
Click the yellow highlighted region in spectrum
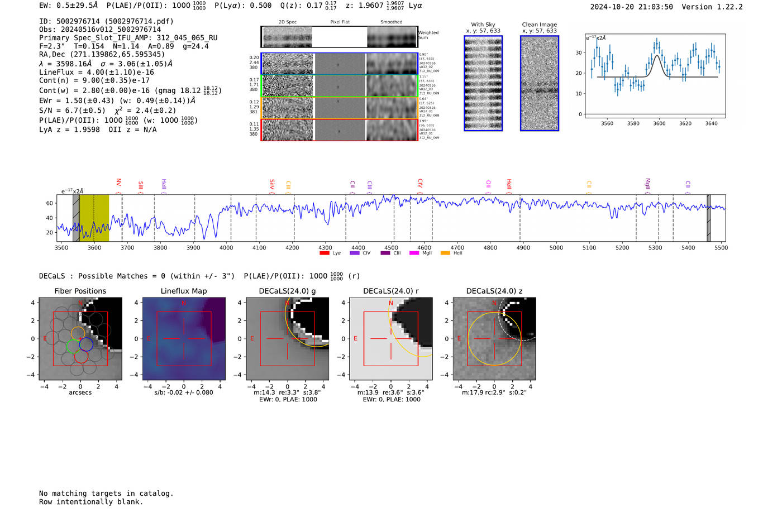94,218
